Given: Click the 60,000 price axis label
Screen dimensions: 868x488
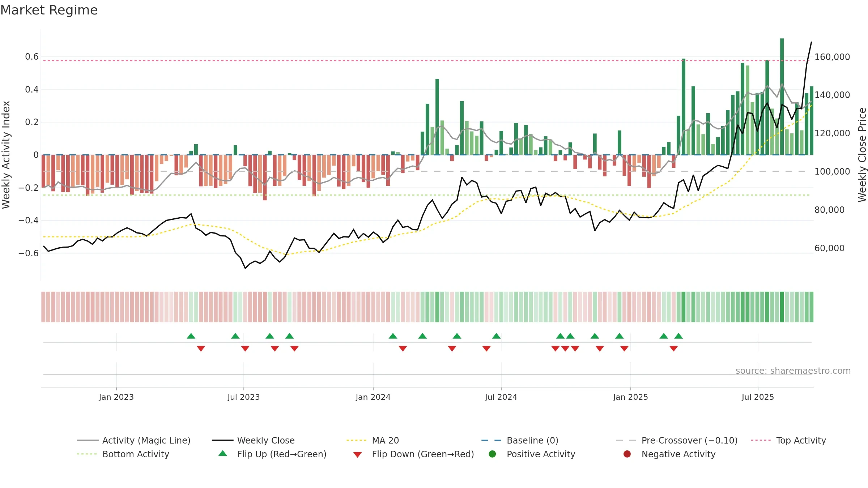Looking at the screenshot, I should click(x=829, y=248).
